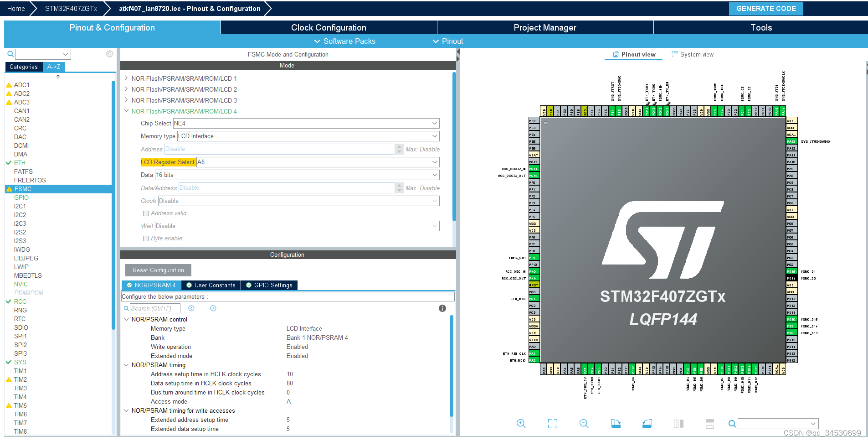The image size is (868, 441).
Task: Click the search magnifier in the pinout toolbar
Action: [731, 424]
